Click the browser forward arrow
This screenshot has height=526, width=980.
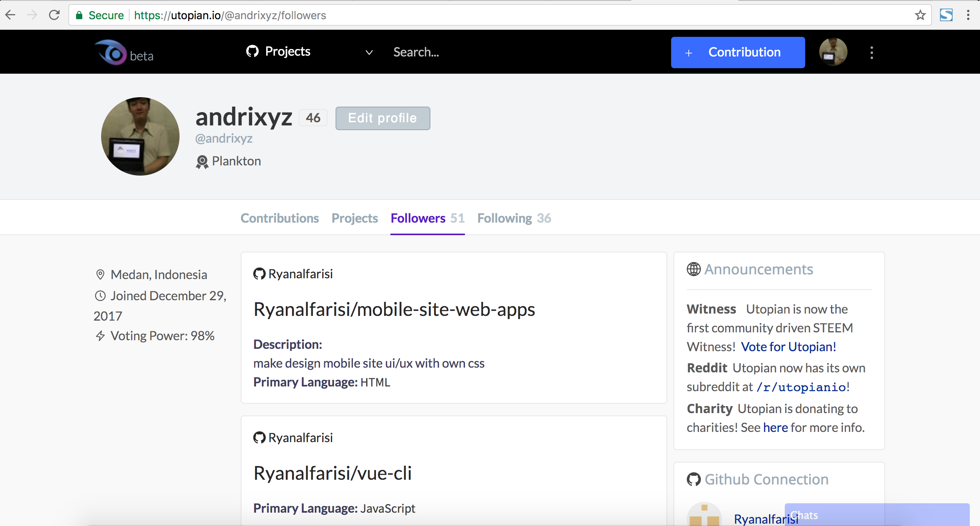pyautogui.click(x=32, y=15)
